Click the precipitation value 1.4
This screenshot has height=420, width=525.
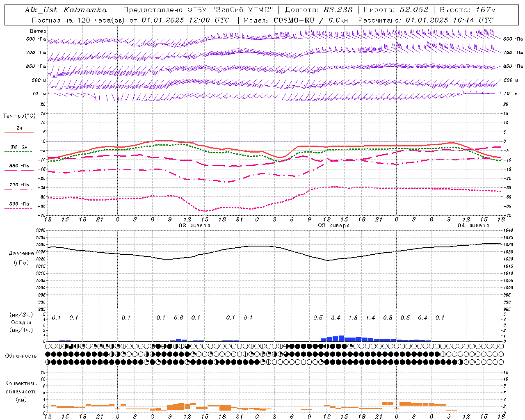370,318
